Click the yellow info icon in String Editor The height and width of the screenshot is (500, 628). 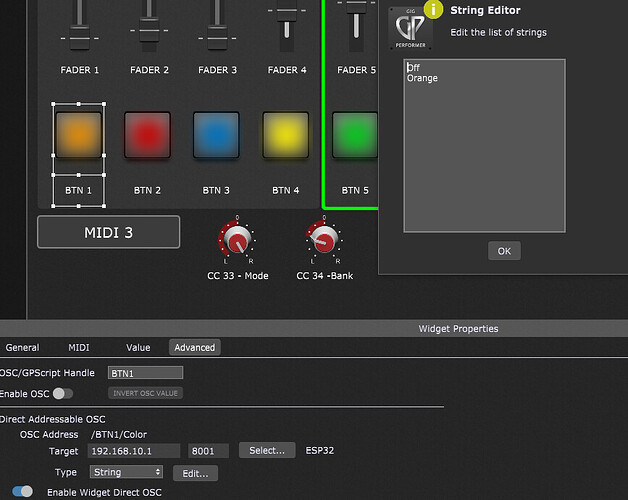coord(433,9)
